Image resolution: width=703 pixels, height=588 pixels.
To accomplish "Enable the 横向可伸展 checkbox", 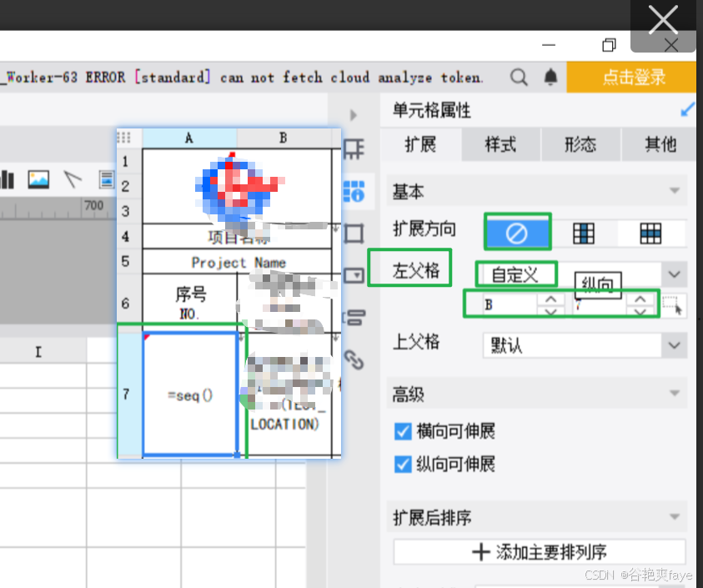I will pyautogui.click(x=403, y=431).
